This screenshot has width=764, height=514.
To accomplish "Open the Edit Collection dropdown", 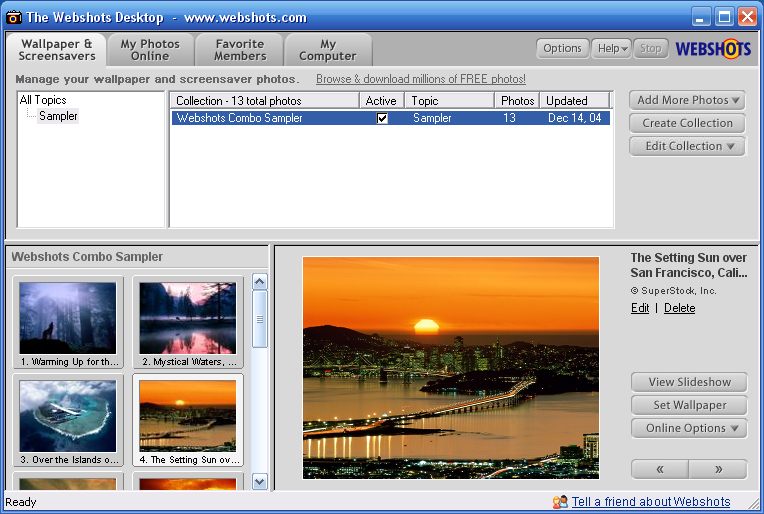I will pyautogui.click(x=687, y=146).
